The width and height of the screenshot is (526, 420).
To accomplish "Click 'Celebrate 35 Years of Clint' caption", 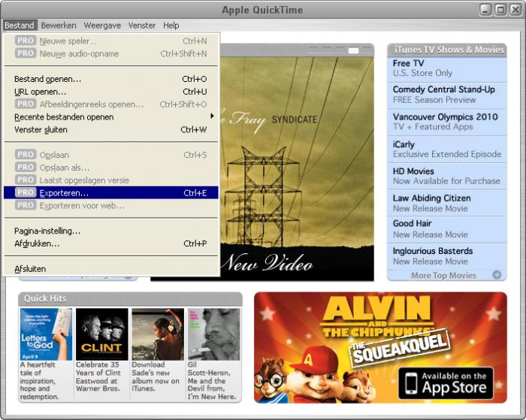I will tap(98, 376).
